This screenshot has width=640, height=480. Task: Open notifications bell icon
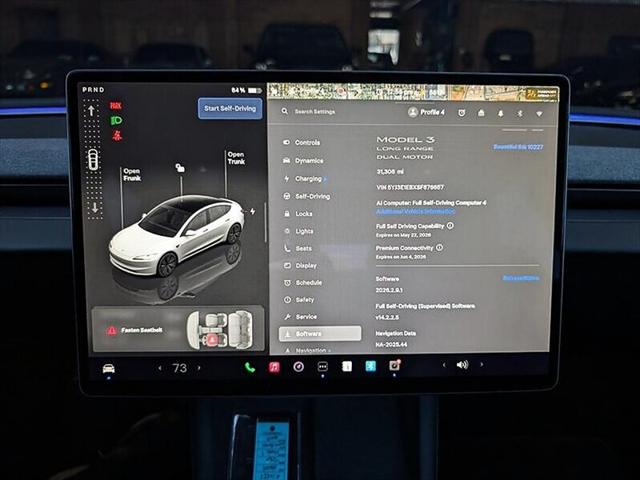point(500,113)
